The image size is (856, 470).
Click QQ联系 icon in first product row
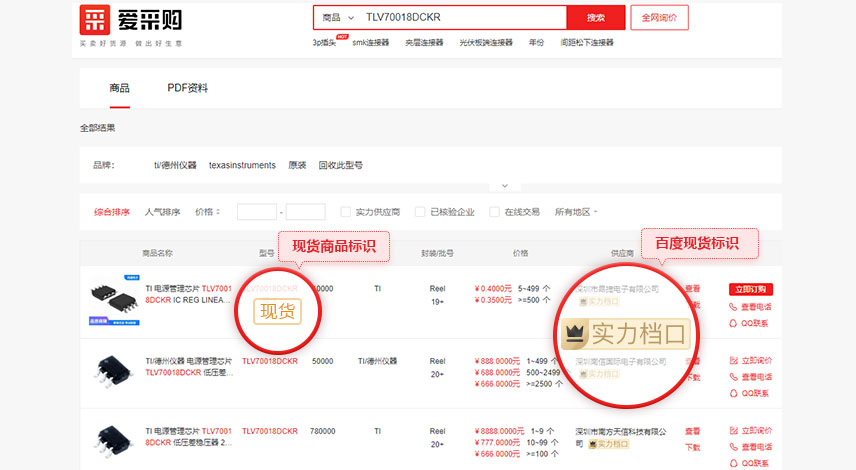tap(734, 323)
